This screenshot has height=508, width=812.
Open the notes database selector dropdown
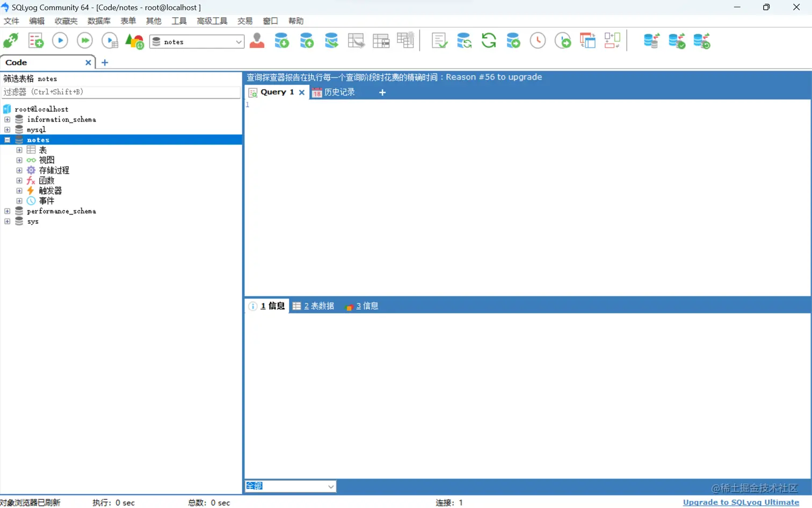click(197, 41)
